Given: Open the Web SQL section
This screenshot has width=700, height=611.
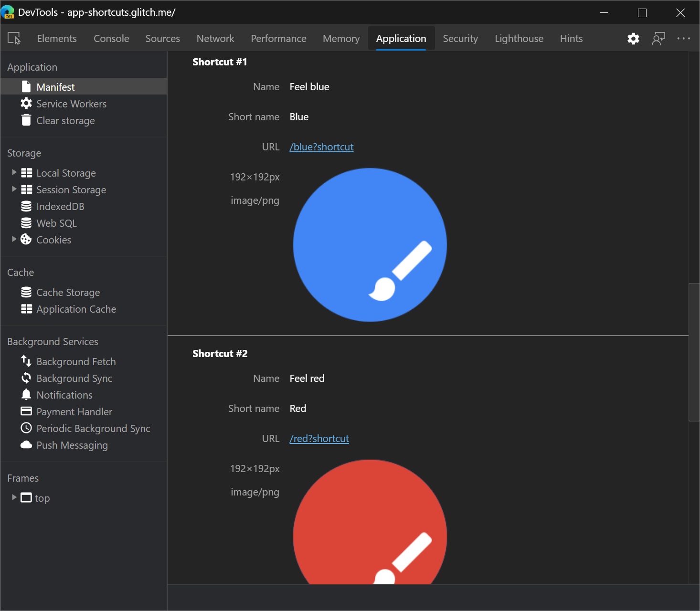Looking at the screenshot, I should click(56, 223).
